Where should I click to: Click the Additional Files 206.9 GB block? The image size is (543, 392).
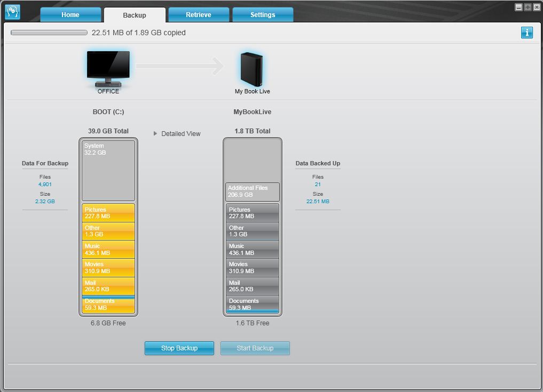click(253, 191)
